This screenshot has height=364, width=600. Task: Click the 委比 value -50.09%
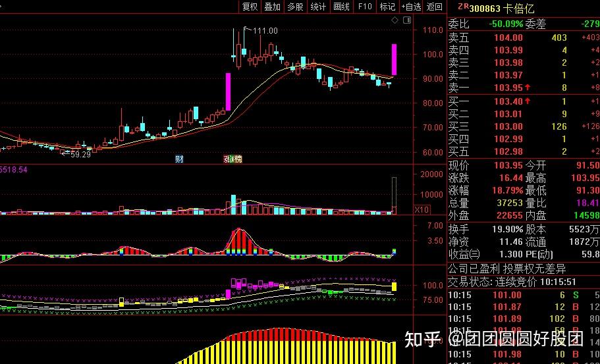[x=506, y=24]
